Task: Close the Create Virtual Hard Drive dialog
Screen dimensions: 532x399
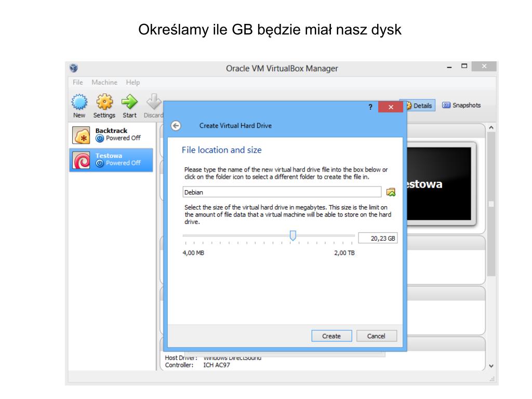Action: coord(391,107)
